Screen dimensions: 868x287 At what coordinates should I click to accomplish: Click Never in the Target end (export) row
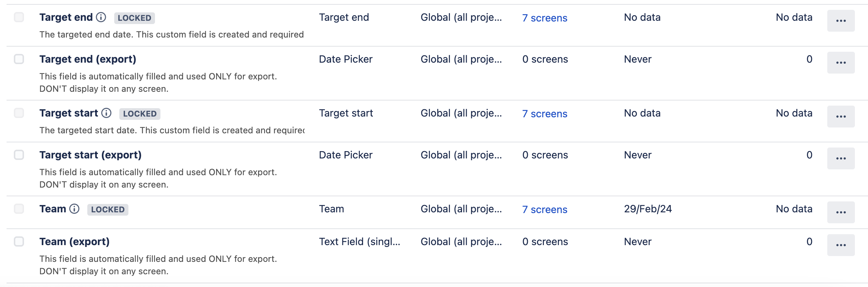638,59
